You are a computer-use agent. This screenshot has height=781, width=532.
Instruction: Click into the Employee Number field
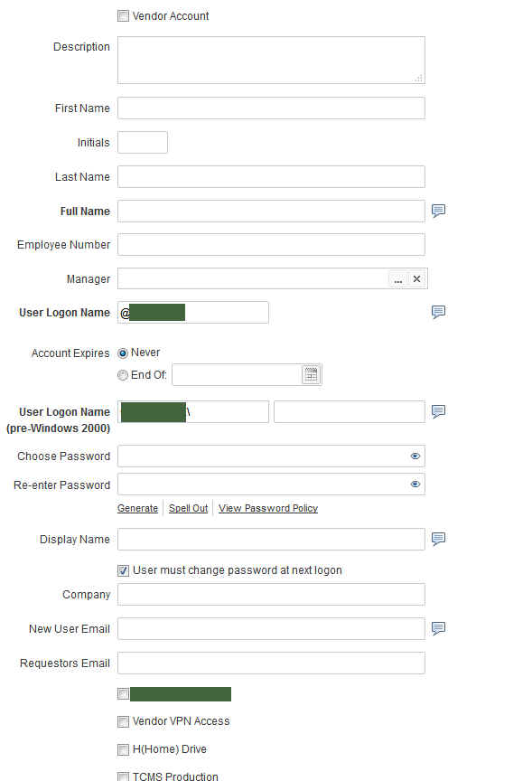271,245
